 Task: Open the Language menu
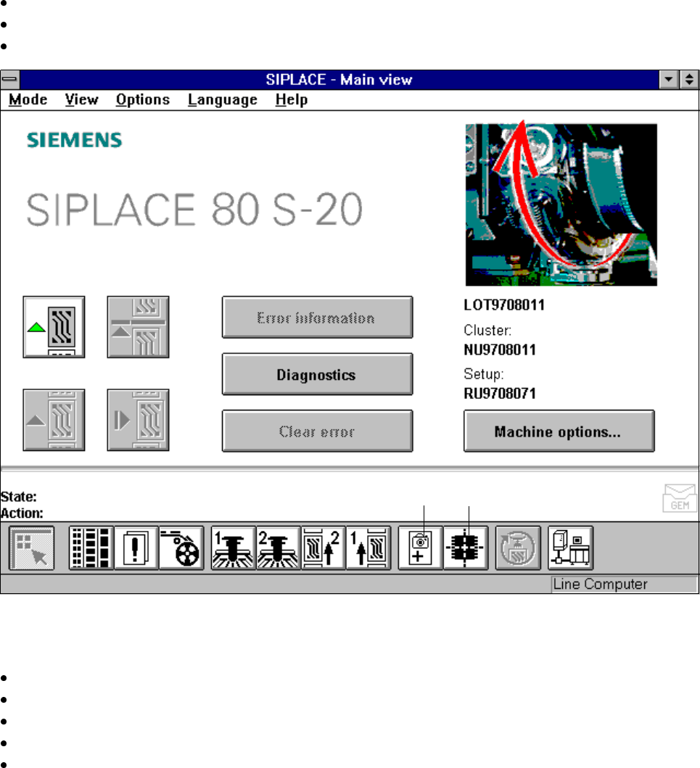(222, 100)
